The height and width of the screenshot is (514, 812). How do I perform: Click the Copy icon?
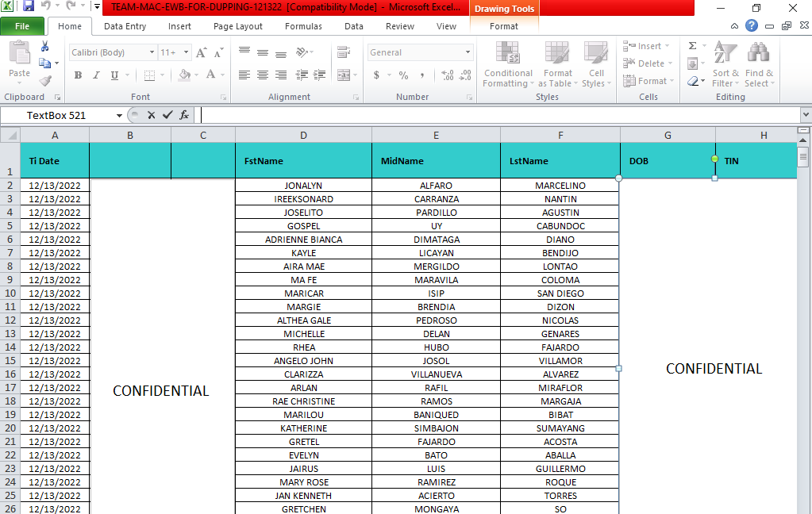pos(45,63)
